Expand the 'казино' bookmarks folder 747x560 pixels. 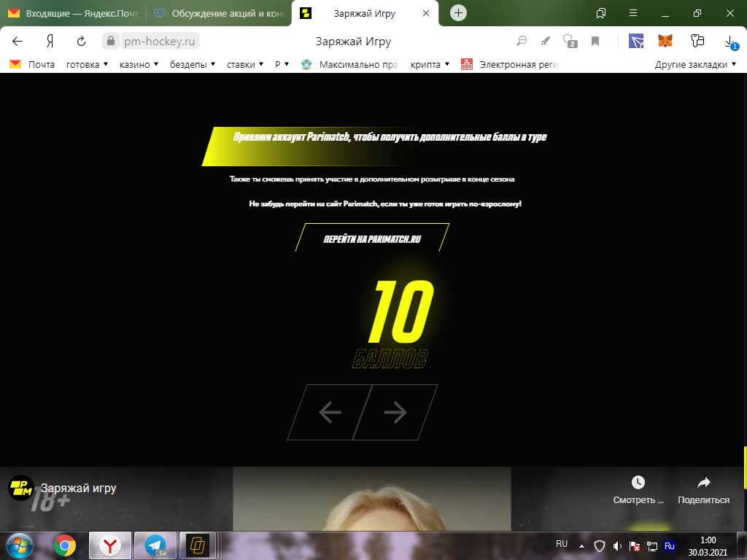click(139, 64)
